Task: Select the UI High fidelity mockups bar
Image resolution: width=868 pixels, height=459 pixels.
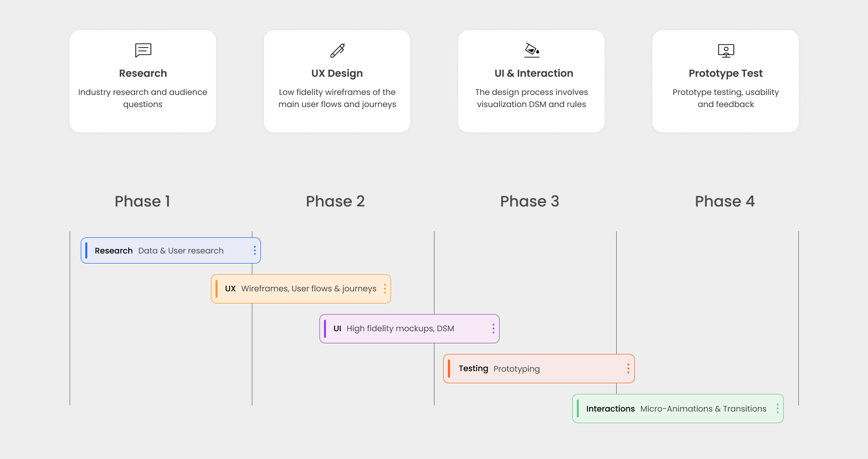Action: [x=409, y=329]
